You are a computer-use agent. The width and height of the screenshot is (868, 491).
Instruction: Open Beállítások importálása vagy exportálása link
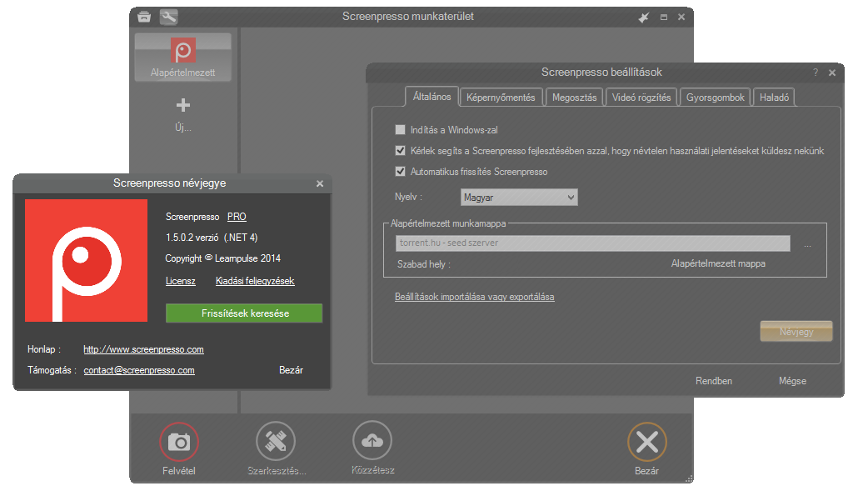click(x=475, y=297)
